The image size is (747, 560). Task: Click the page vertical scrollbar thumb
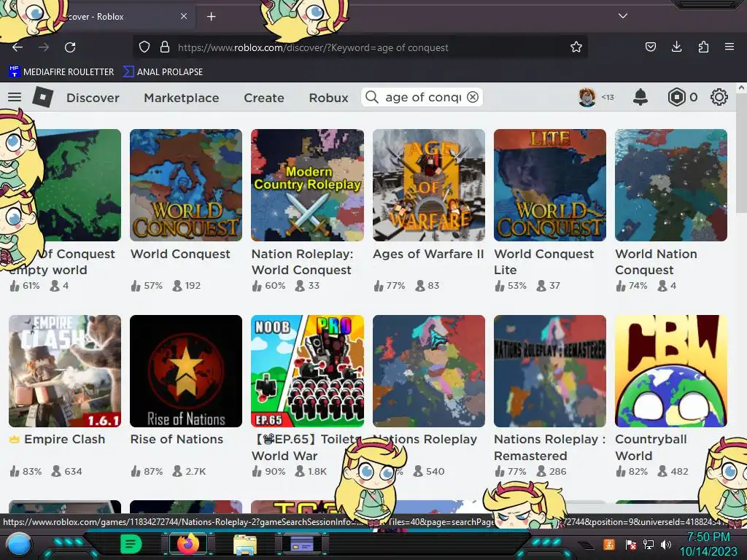(x=741, y=152)
